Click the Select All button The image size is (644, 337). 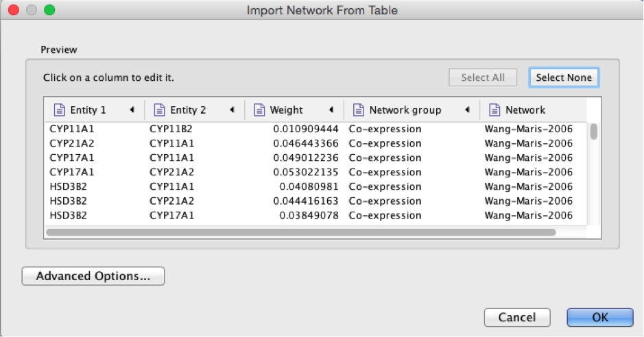pos(483,77)
